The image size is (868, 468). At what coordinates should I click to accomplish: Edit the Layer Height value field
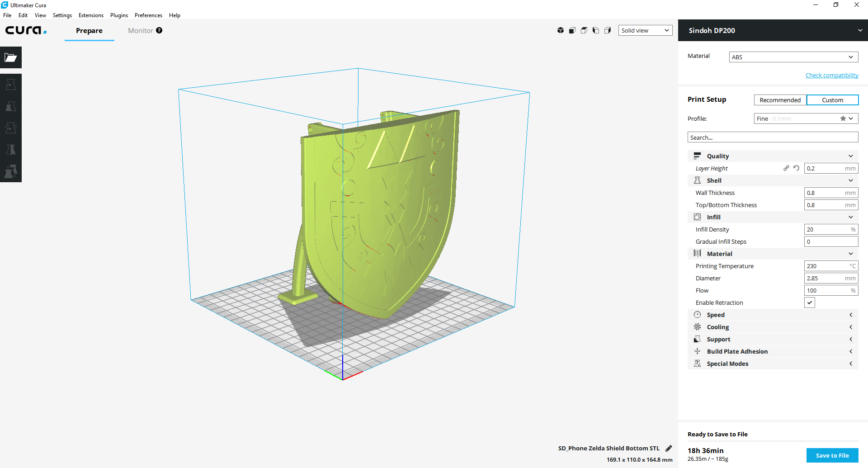pos(831,168)
